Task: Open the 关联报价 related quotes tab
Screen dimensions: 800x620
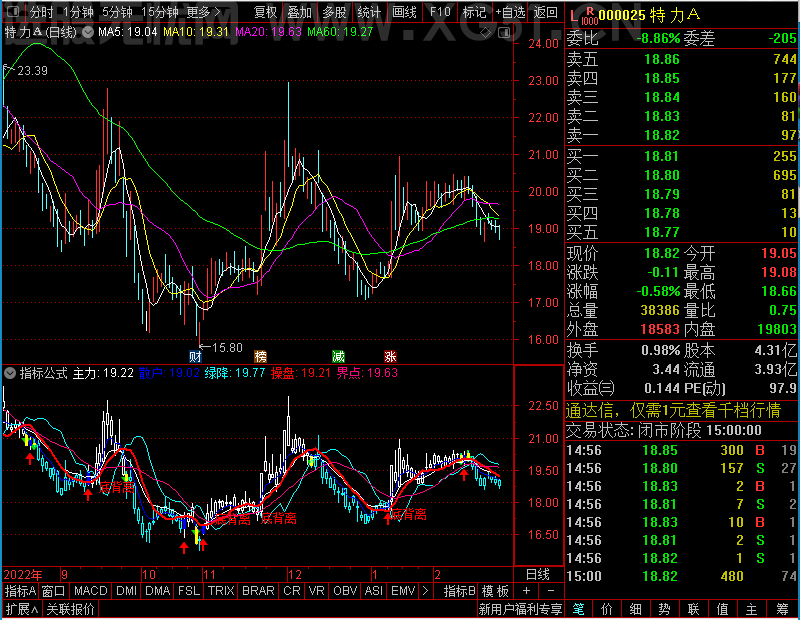Action: [70, 609]
